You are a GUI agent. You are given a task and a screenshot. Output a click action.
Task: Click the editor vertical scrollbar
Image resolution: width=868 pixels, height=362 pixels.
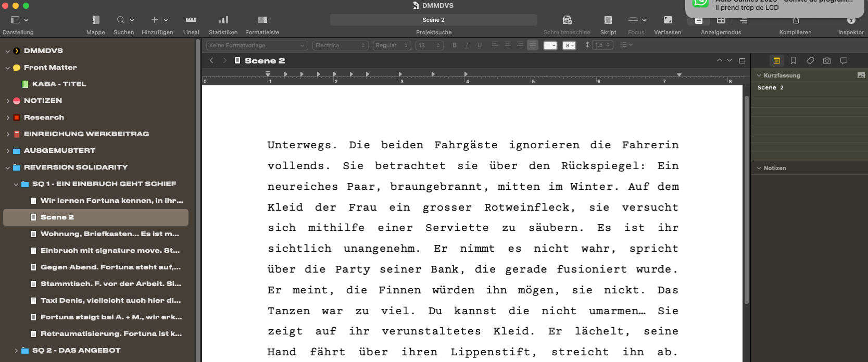click(x=747, y=200)
